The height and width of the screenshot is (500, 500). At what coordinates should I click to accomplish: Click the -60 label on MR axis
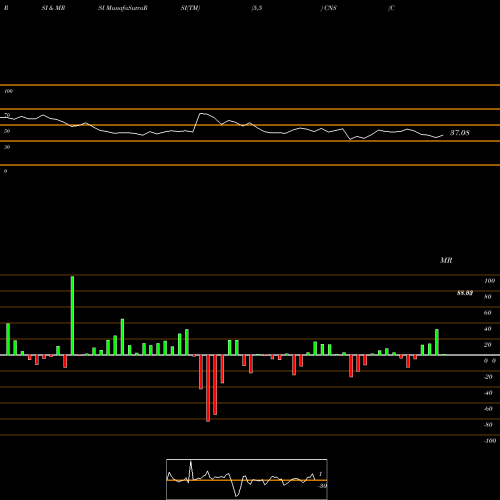pyautogui.click(x=488, y=409)
